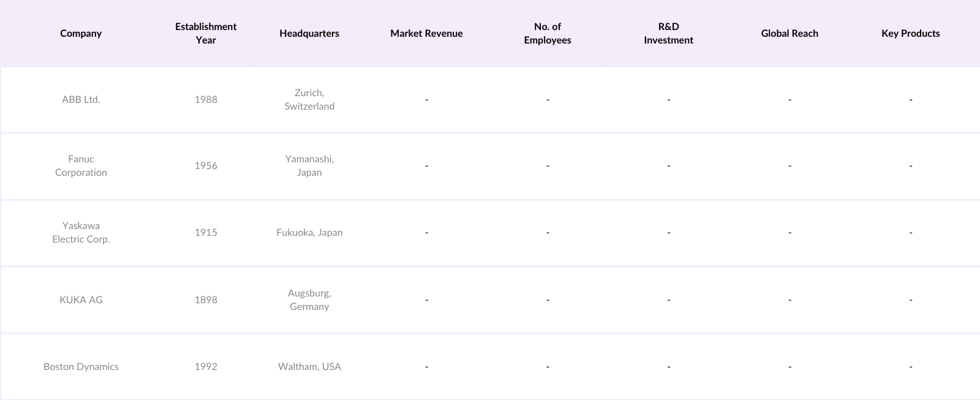980x400 pixels.
Task: Click the Fanuc Corporation company name
Action: click(x=81, y=165)
